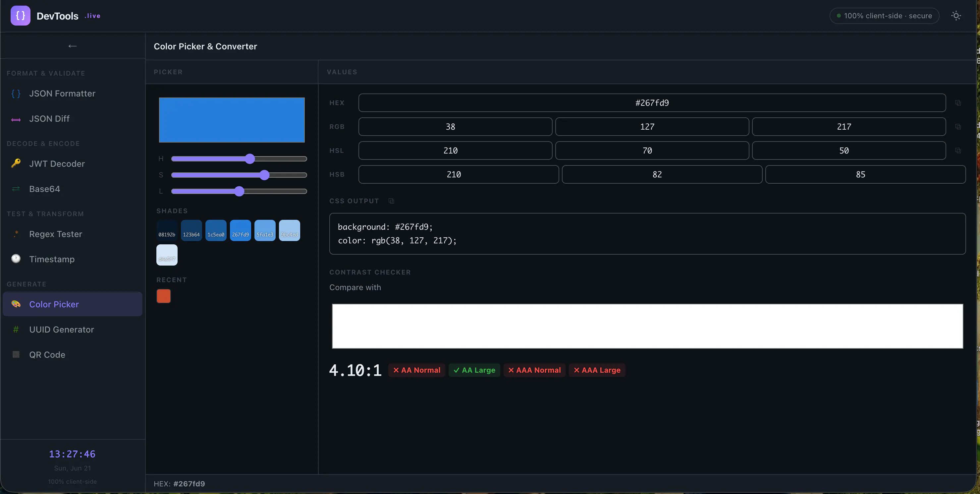The image size is (980, 494).
Task: Select shade 267fd9
Action: [x=241, y=230]
